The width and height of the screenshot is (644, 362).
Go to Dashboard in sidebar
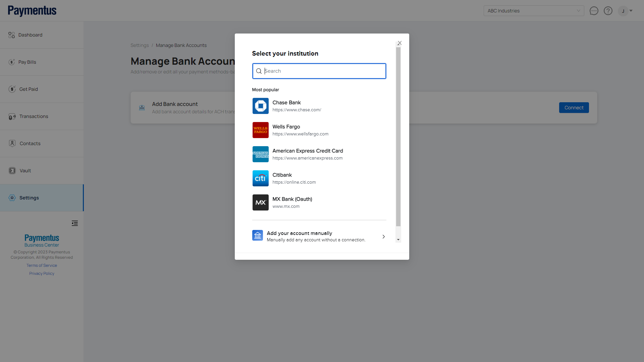(x=30, y=35)
